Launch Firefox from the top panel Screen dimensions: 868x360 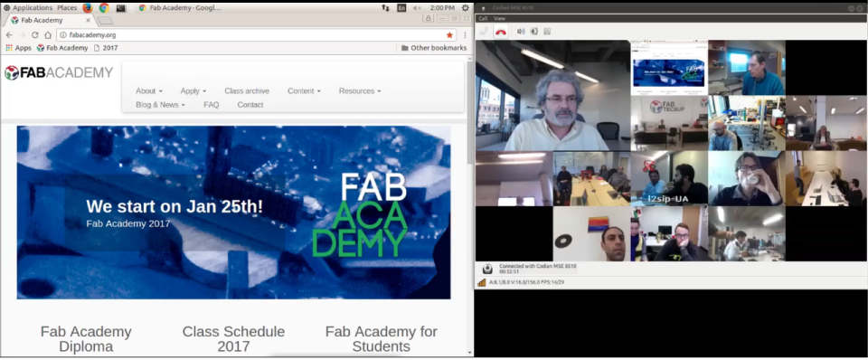(88, 8)
